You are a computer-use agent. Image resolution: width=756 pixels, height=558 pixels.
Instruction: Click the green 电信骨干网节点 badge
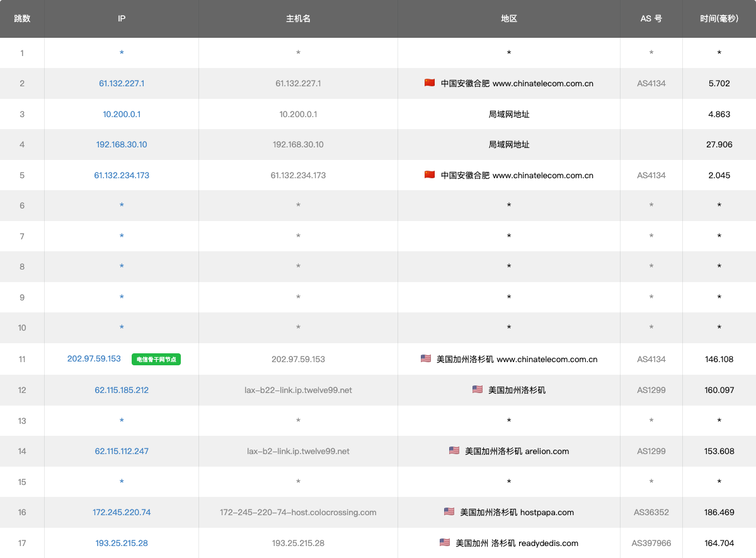(156, 360)
